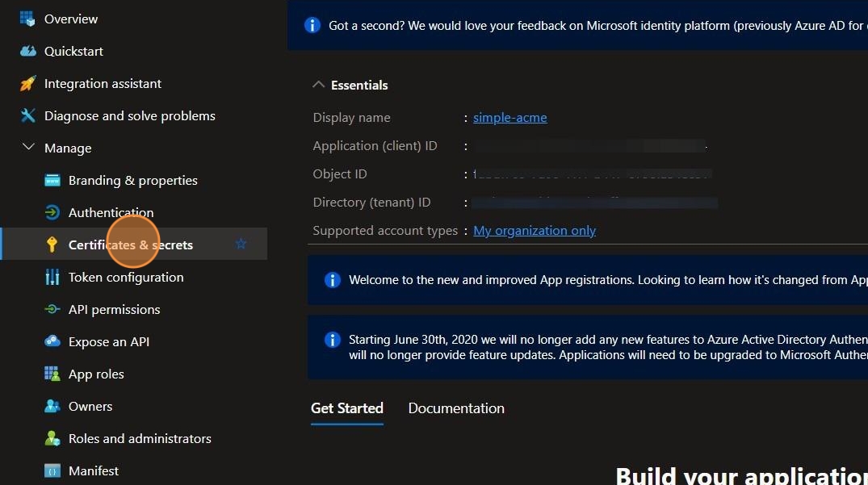Switch to the Get Started tab

pyautogui.click(x=347, y=408)
